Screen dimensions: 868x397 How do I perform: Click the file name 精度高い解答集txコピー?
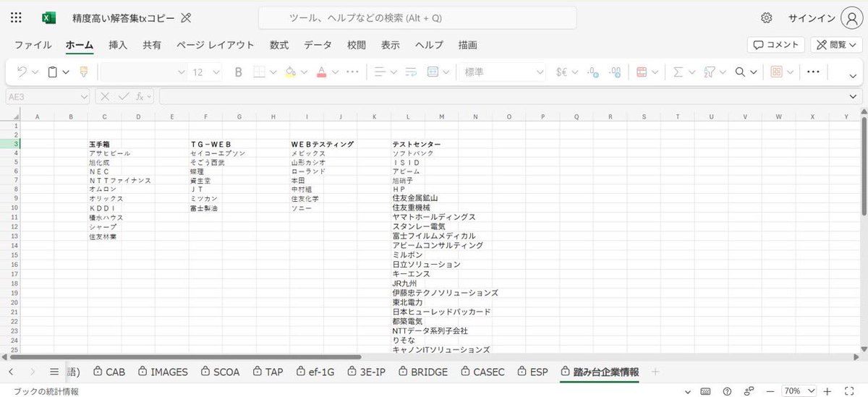[x=123, y=17]
